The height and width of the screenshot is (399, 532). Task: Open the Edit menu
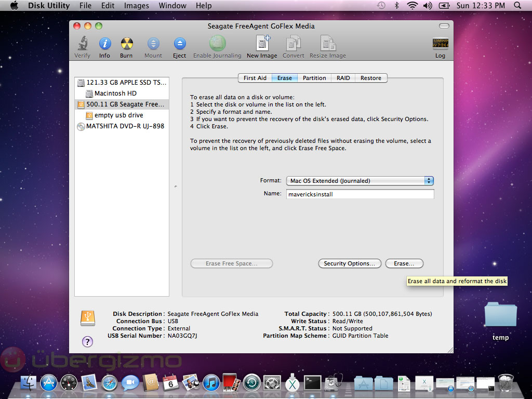pos(108,5)
